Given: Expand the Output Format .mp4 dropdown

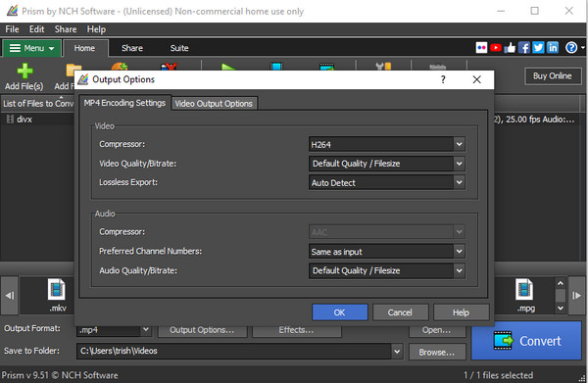Looking at the screenshot, I should tap(145, 330).
